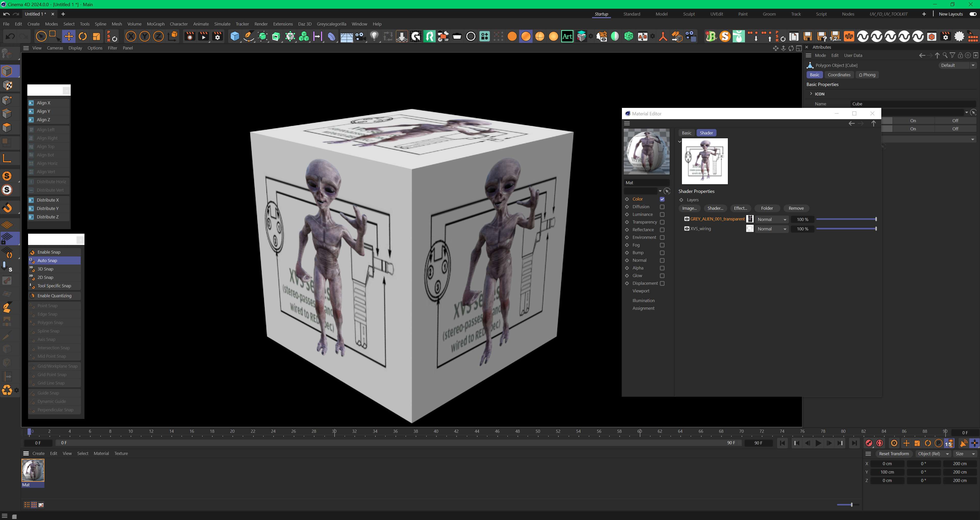The image size is (980, 520).
Task: Enable the Transparency channel checkbox
Action: point(662,222)
